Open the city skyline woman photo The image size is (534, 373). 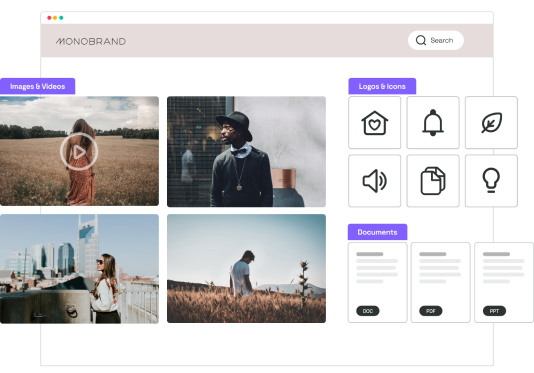(x=79, y=269)
